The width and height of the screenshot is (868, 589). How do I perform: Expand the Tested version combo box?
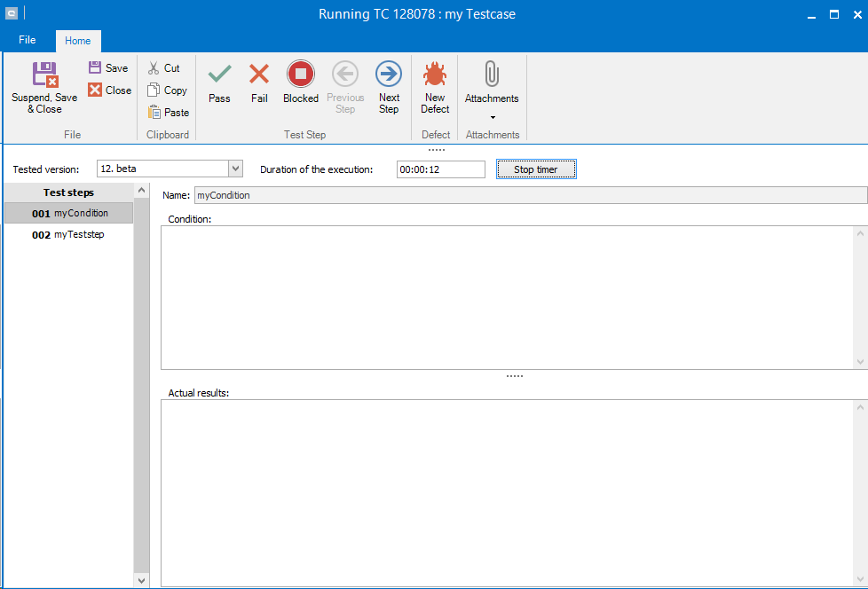(x=235, y=169)
